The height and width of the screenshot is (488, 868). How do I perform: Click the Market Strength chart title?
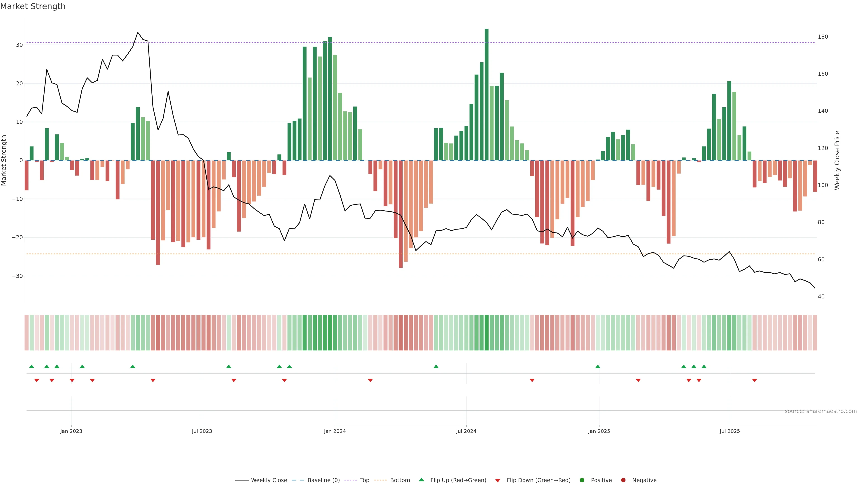(x=33, y=6)
